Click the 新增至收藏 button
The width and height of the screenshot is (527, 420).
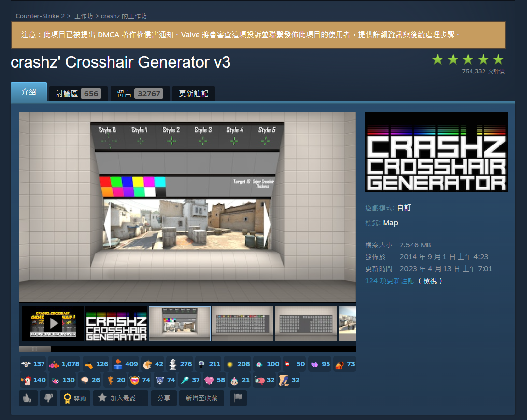click(x=201, y=398)
